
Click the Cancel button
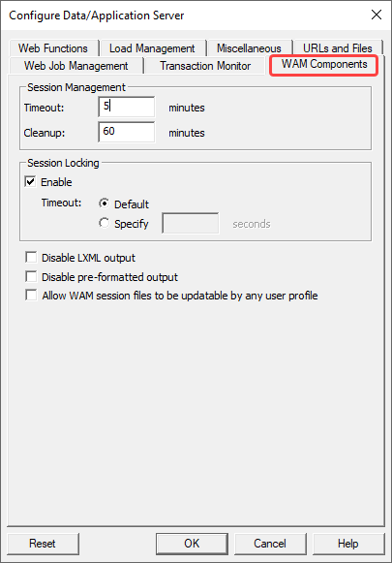[x=270, y=544]
